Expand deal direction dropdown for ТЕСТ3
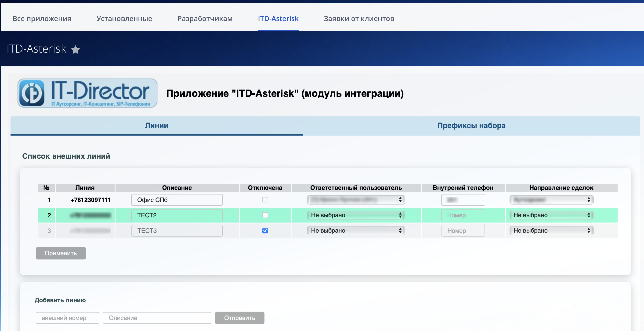The width and height of the screenshot is (644, 331). pyautogui.click(x=551, y=230)
